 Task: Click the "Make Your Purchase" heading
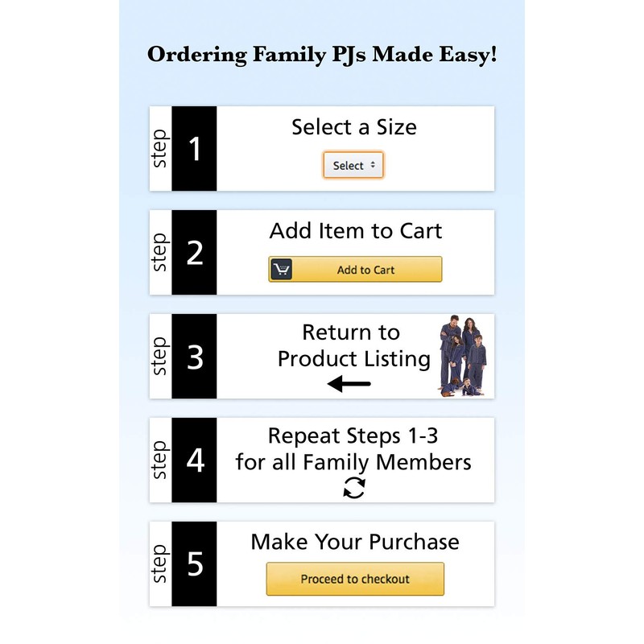355,542
